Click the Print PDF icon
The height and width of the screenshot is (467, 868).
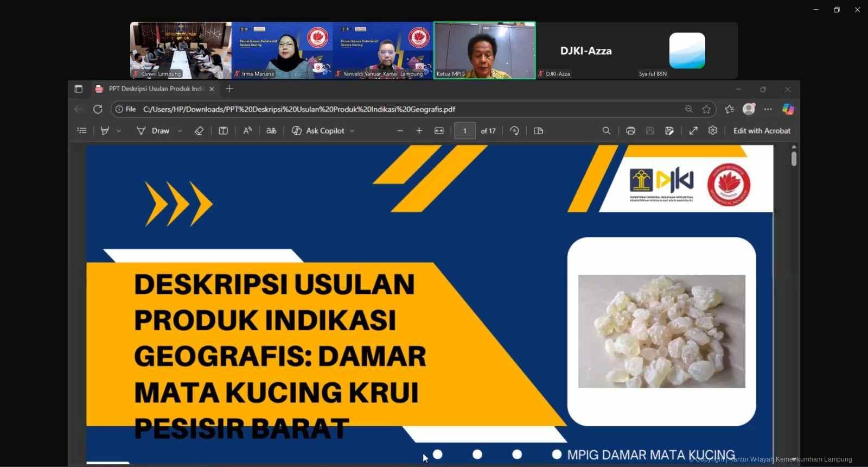[x=630, y=131]
